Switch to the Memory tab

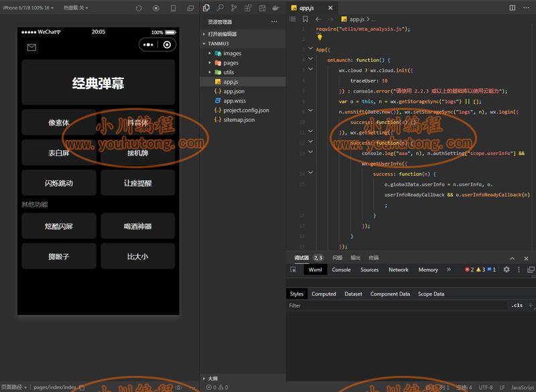pyautogui.click(x=428, y=269)
